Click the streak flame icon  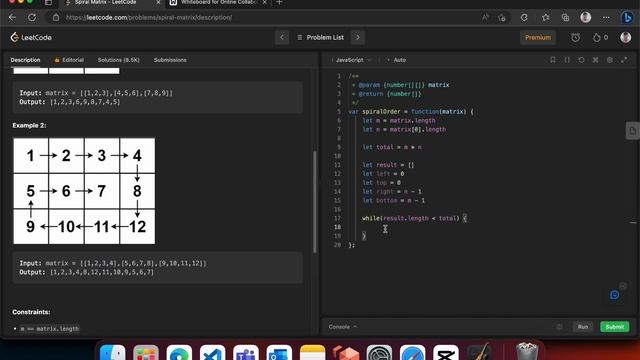(x=596, y=38)
